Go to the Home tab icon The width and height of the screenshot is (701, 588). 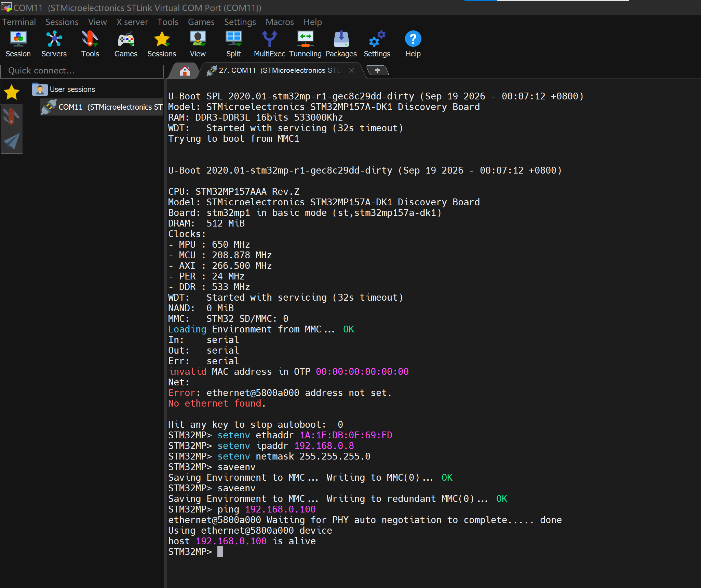click(185, 71)
